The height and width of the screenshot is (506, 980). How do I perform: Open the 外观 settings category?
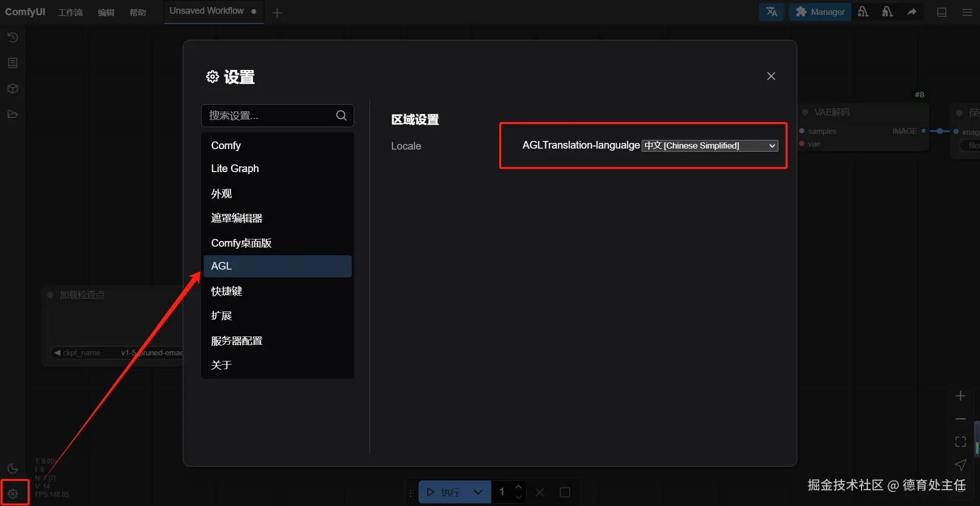pyautogui.click(x=278, y=194)
